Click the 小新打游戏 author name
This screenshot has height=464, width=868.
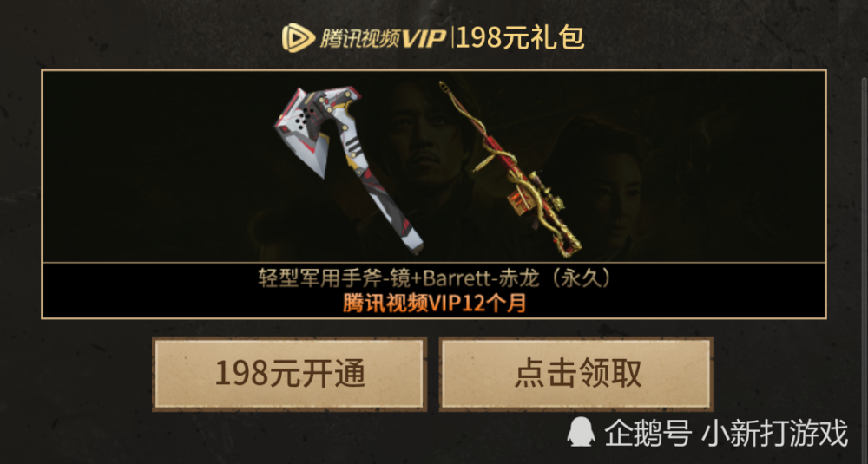click(x=775, y=433)
